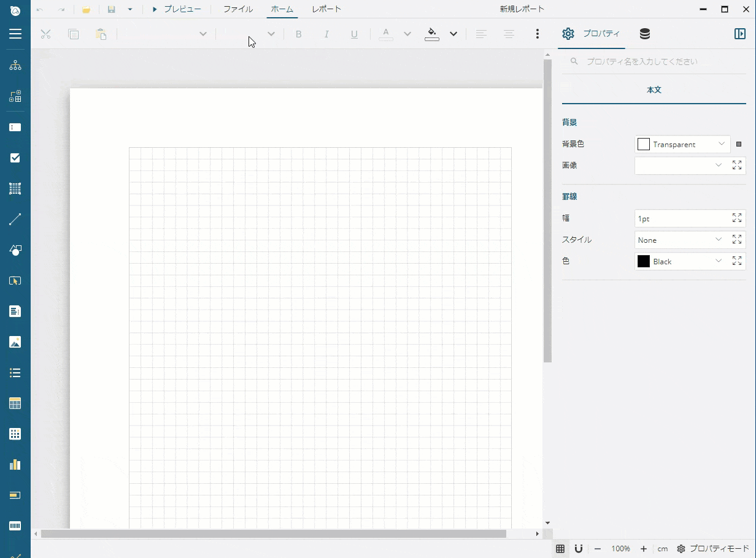
Task: Pick the Black border color swatch
Action: coord(643,261)
